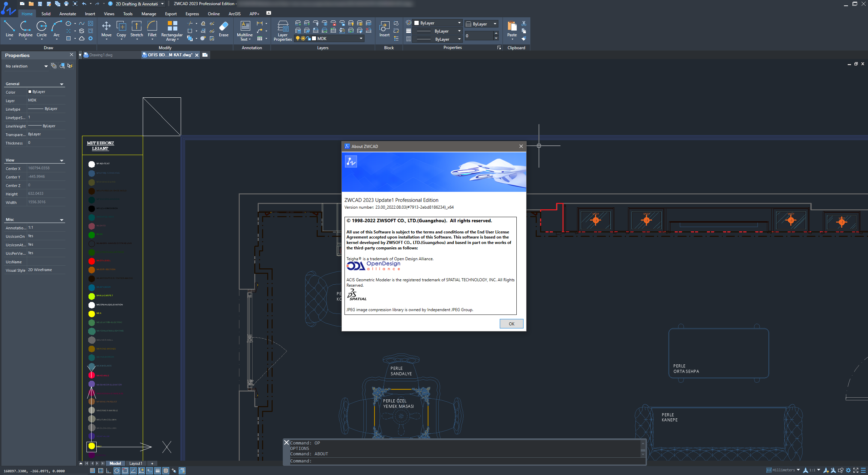
Task: Click the Color Control palette icon in ribbon
Action: 409,23
